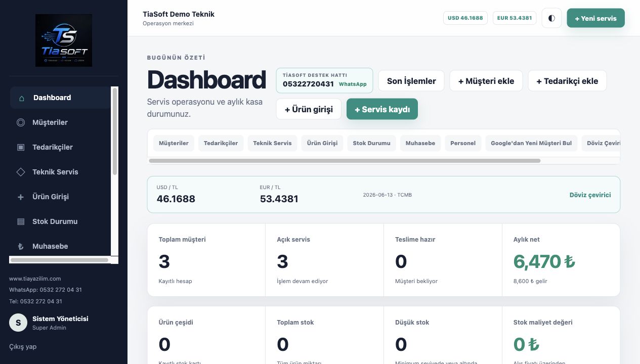This screenshot has width=640, height=364.
Task: Select the Tedarikçiler shortcut chip
Action: tap(221, 143)
